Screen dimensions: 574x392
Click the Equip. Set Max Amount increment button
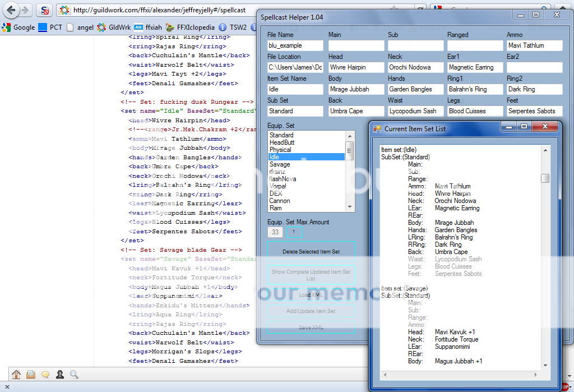click(x=293, y=232)
